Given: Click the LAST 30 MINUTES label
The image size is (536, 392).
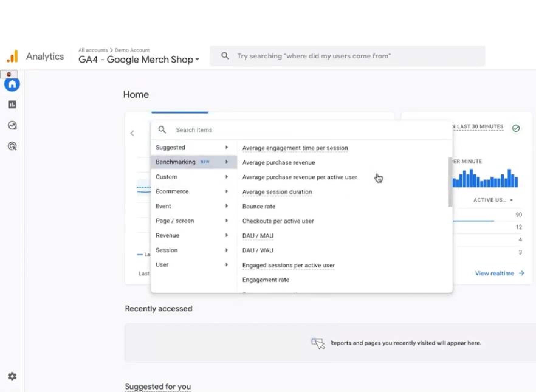Looking at the screenshot, I should [480, 126].
